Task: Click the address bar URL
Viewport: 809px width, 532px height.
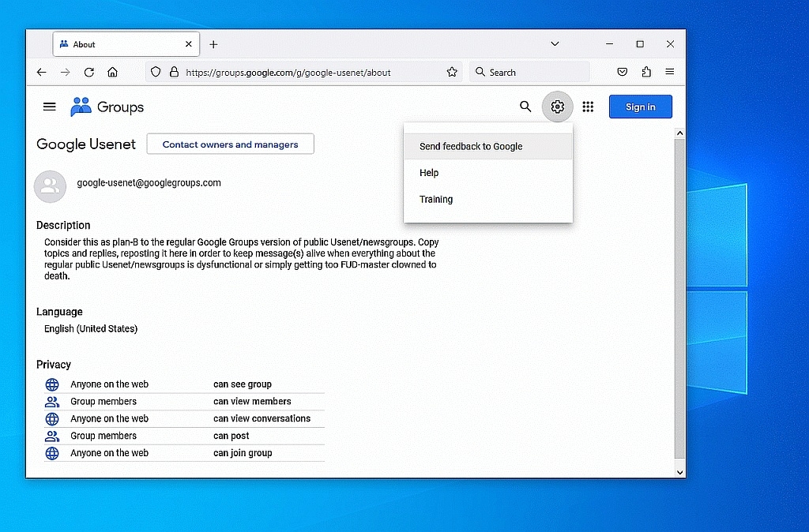Action: (288, 73)
